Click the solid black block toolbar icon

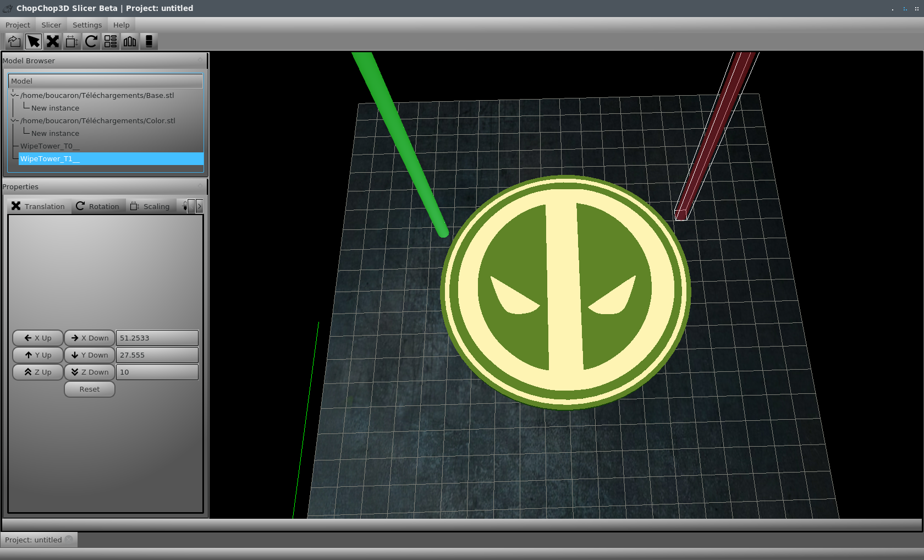point(149,41)
